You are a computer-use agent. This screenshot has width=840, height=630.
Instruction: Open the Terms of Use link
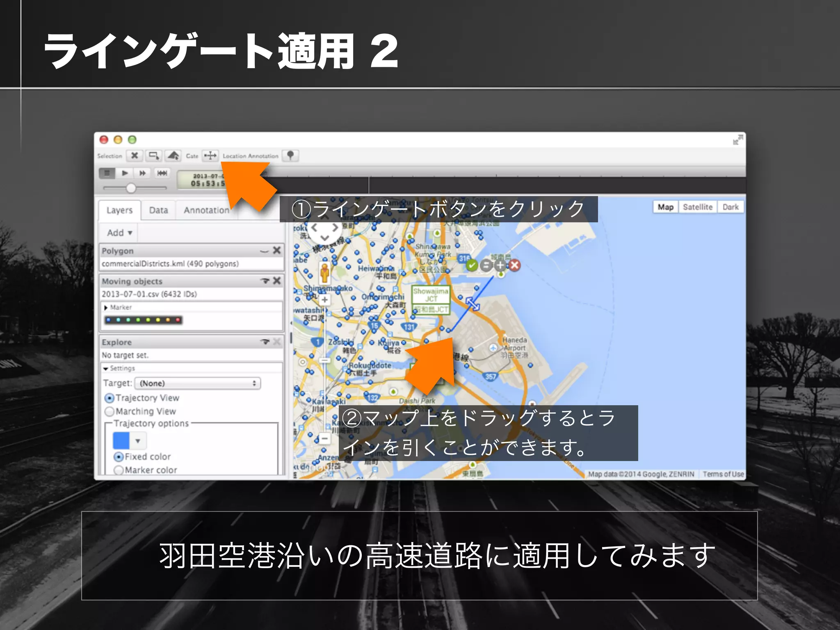point(723,474)
